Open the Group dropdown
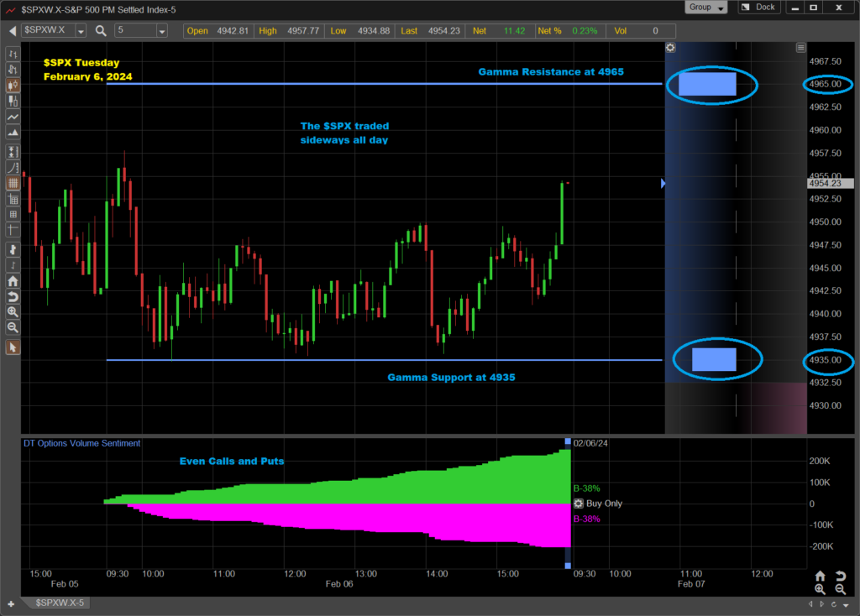Screen dimensions: 860x616 click(705, 7)
